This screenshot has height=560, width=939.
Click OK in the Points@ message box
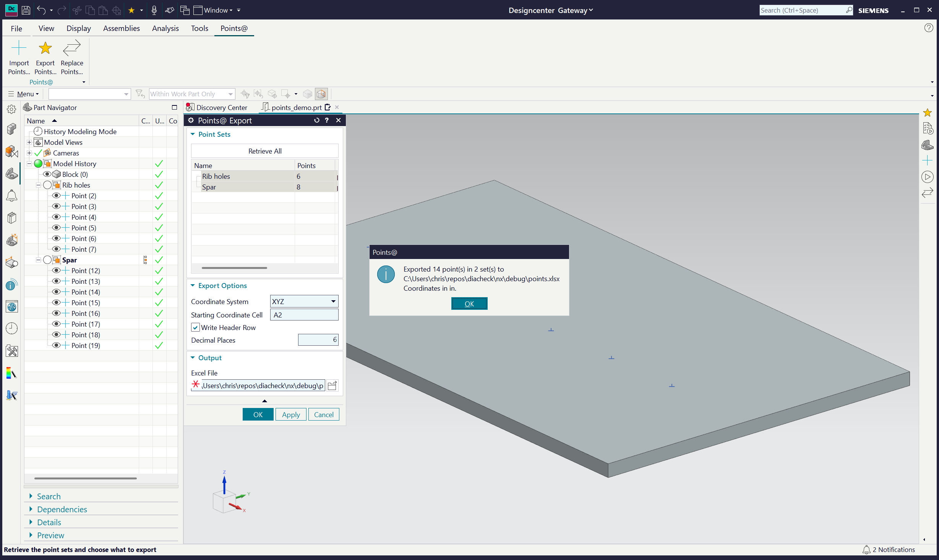[x=469, y=304]
